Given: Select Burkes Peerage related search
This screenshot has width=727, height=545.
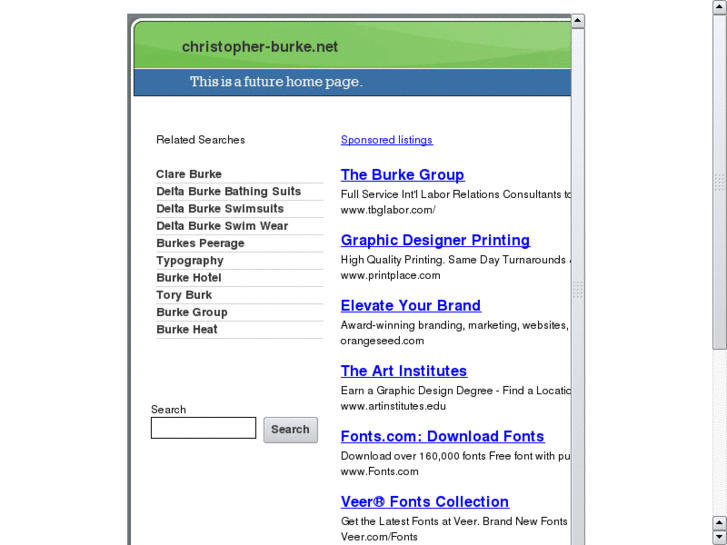Looking at the screenshot, I should coord(200,243).
